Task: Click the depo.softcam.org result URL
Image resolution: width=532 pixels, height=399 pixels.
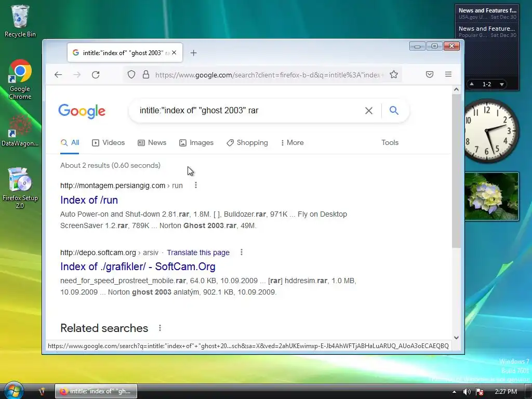Action: 109,252
